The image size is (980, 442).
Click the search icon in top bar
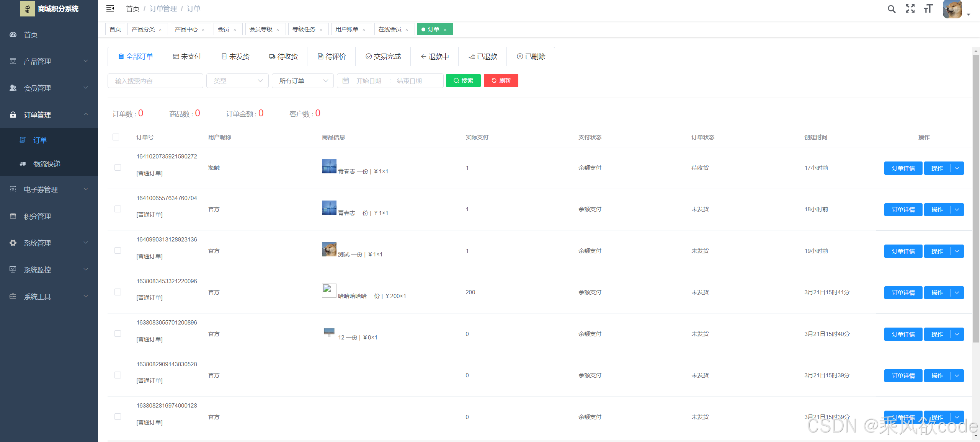click(892, 8)
